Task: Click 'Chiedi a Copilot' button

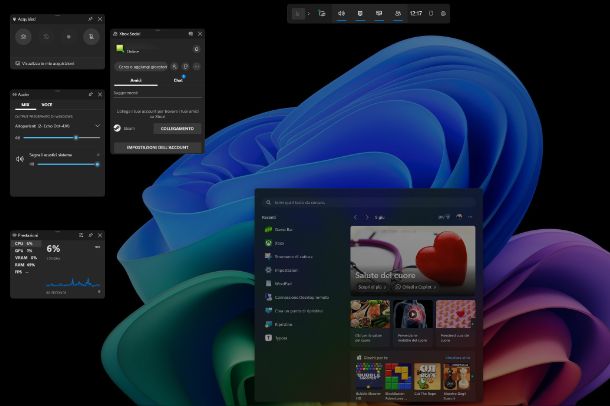Action: click(416, 287)
